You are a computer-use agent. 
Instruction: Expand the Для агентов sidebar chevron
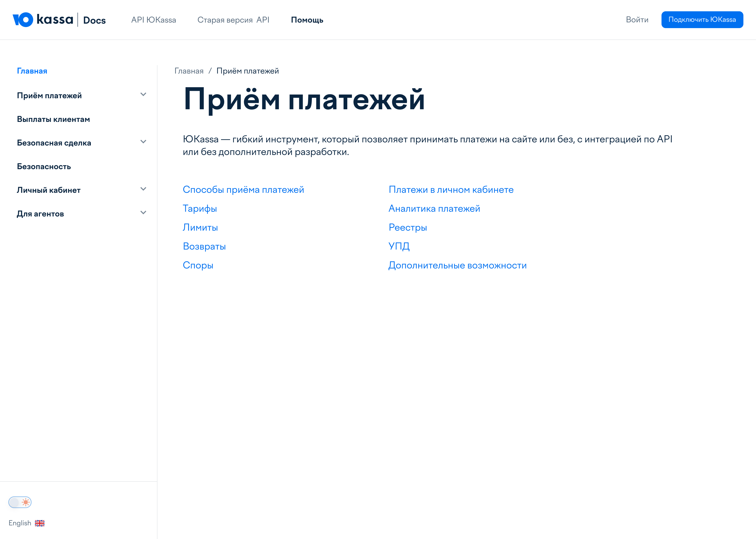(x=143, y=213)
